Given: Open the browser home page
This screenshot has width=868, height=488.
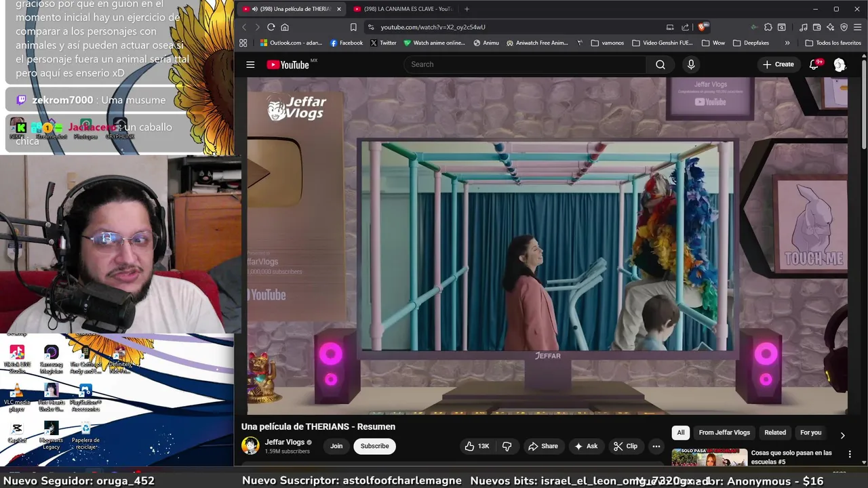Looking at the screenshot, I should [285, 27].
